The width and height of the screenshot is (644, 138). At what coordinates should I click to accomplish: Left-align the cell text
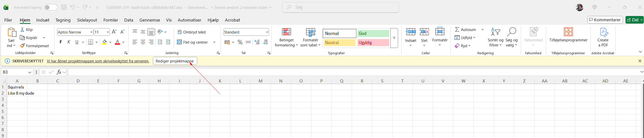click(x=135, y=42)
